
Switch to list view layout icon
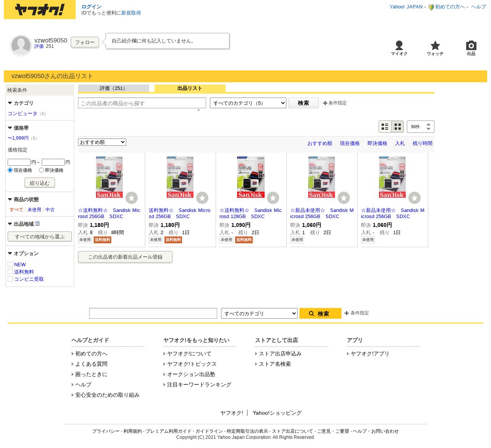point(385,127)
